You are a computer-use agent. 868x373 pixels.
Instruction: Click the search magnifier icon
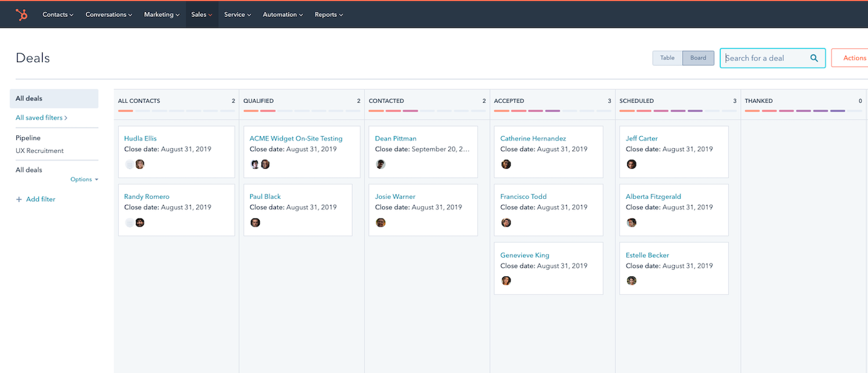814,58
